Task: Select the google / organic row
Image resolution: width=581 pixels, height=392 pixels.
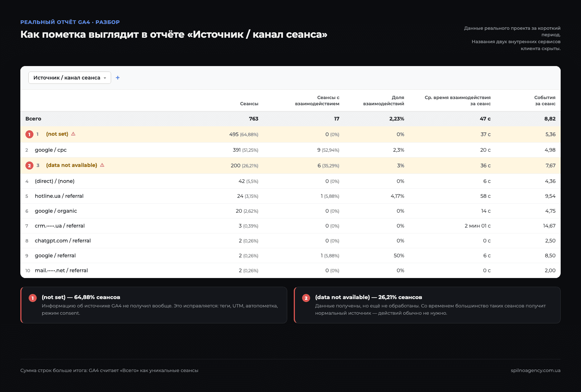Action: click(290, 211)
